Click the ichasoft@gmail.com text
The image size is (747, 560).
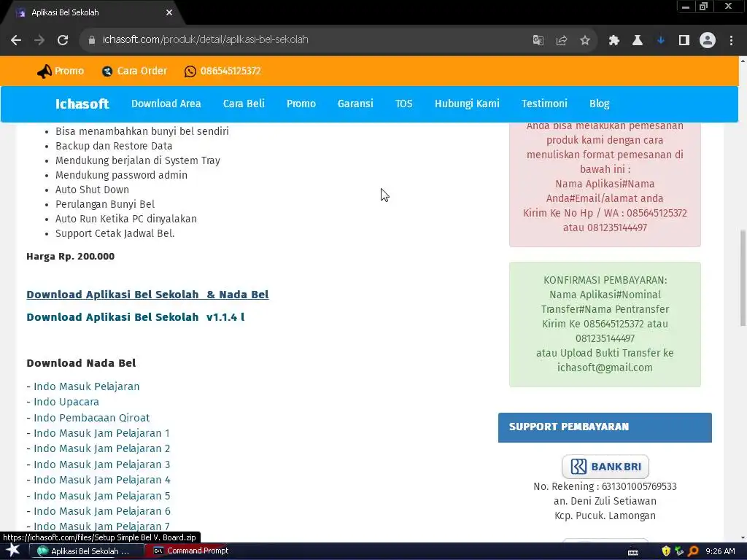coord(605,367)
